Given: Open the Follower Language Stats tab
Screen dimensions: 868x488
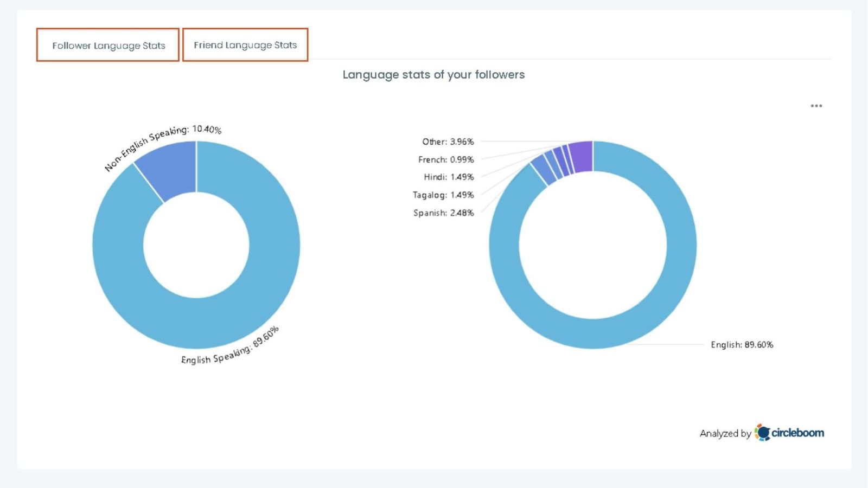Looking at the screenshot, I should pyautogui.click(x=108, y=46).
